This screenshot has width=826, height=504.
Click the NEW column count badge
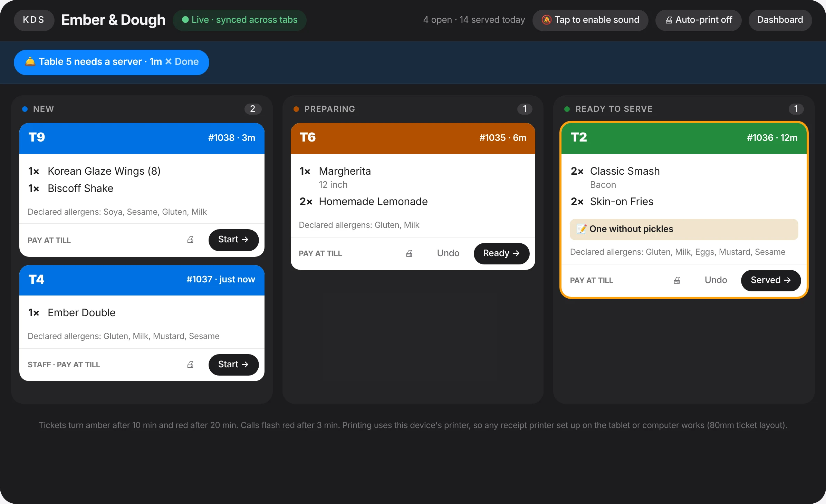click(x=253, y=109)
